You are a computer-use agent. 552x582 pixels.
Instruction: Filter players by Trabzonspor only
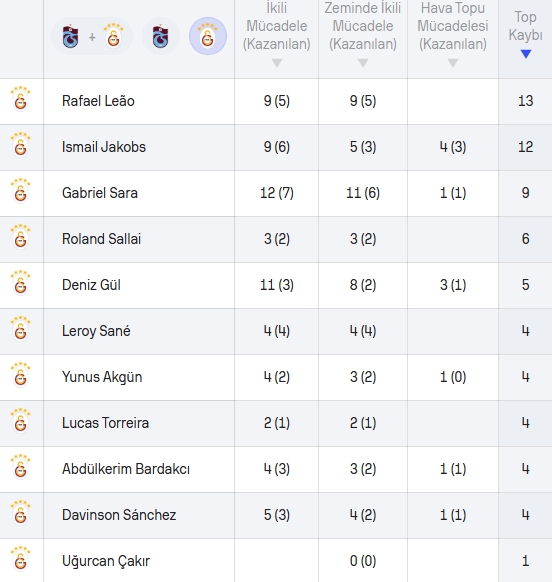point(160,36)
